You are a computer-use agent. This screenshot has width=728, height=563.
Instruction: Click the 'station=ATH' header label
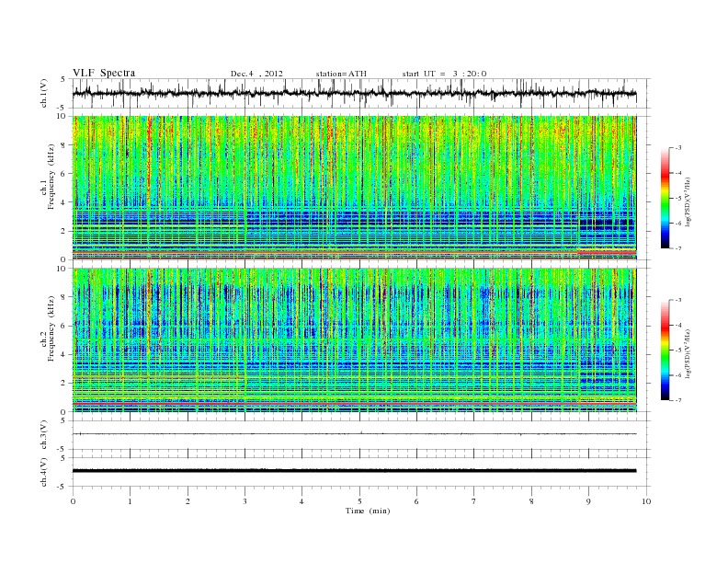coord(341,74)
